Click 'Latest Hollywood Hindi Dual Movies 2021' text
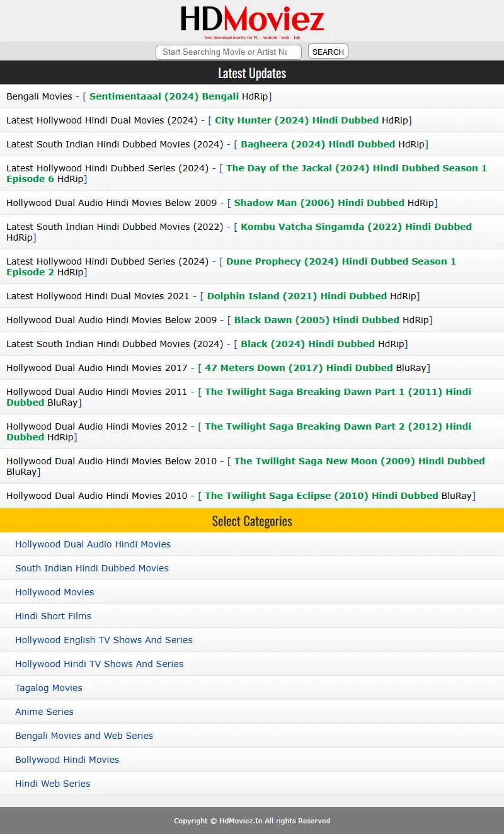This screenshot has height=834, width=504. 98,296
